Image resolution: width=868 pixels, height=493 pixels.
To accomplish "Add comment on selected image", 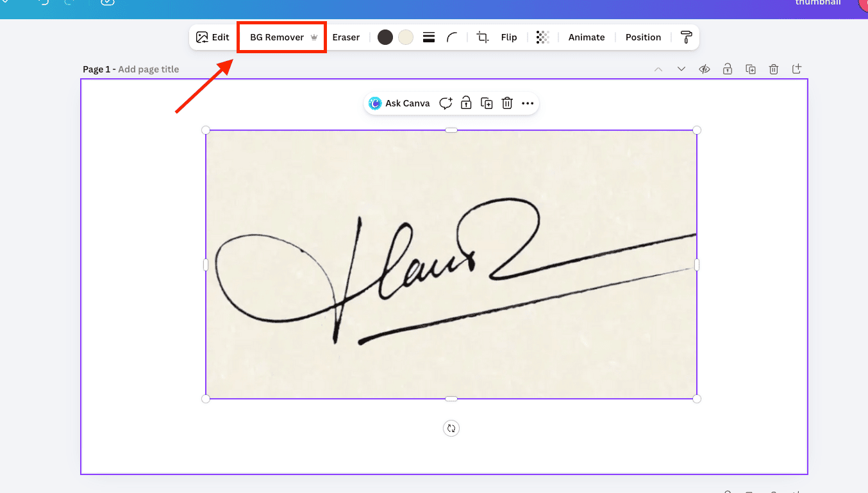I will pos(446,103).
